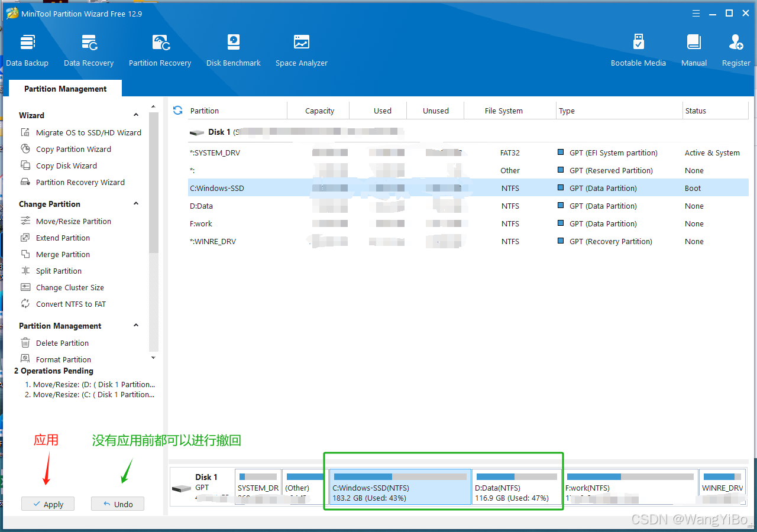Click the Convert NTFS to FAT icon
This screenshot has width=757, height=532.
point(25,304)
